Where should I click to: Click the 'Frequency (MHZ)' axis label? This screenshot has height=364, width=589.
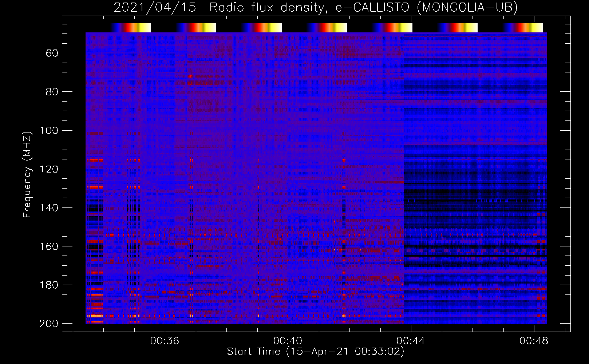[x=27, y=174]
